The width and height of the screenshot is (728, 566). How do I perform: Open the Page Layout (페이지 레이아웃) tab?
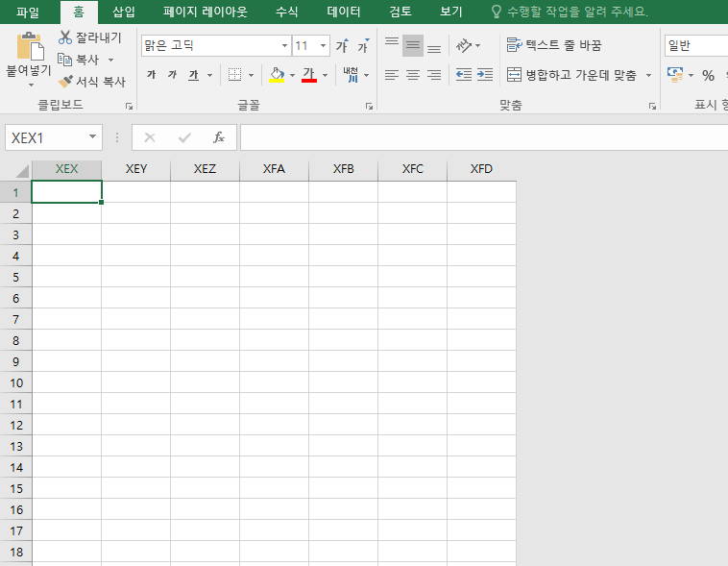pos(206,12)
